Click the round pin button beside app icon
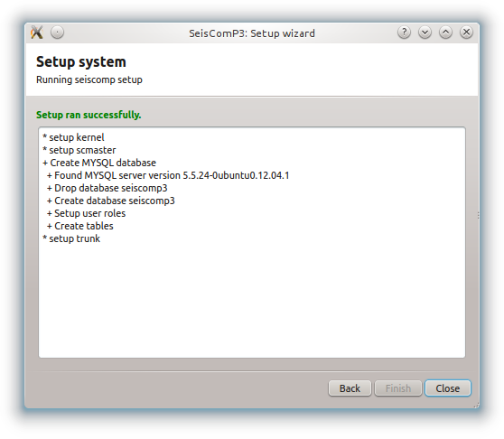Viewport: 504px width, 439px height. (58, 33)
